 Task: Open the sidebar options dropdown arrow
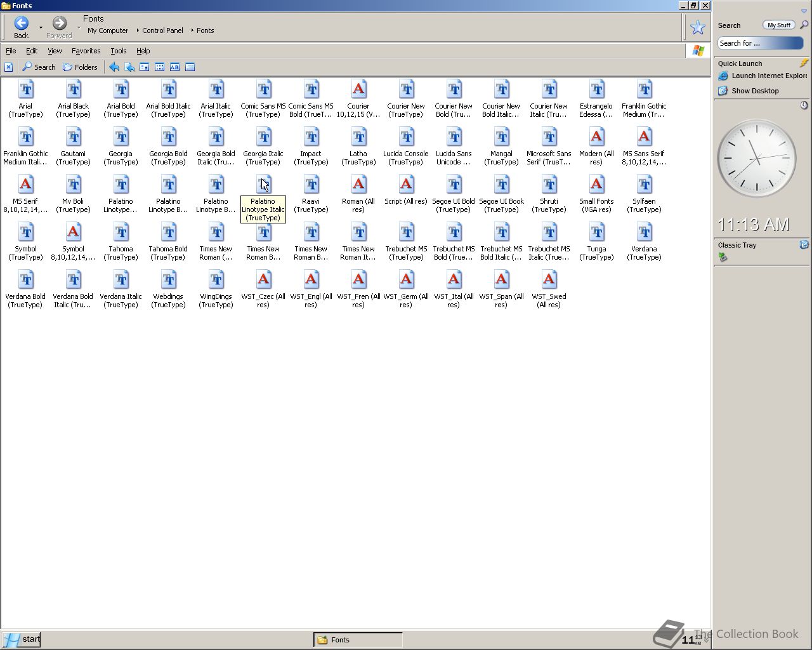[x=804, y=11]
